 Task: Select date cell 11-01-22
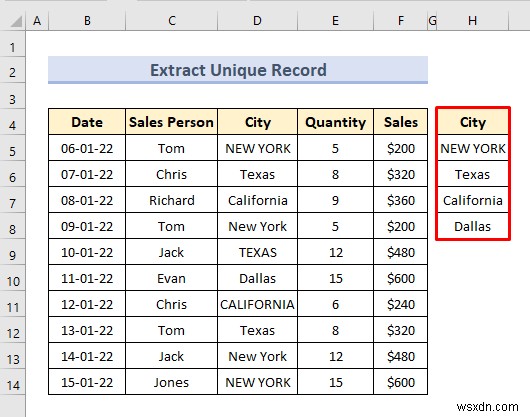pyautogui.click(x=87, y=278)
